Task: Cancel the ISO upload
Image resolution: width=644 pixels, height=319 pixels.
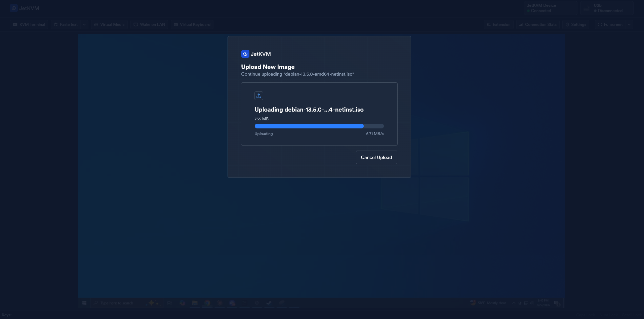Action: (376, 157)
